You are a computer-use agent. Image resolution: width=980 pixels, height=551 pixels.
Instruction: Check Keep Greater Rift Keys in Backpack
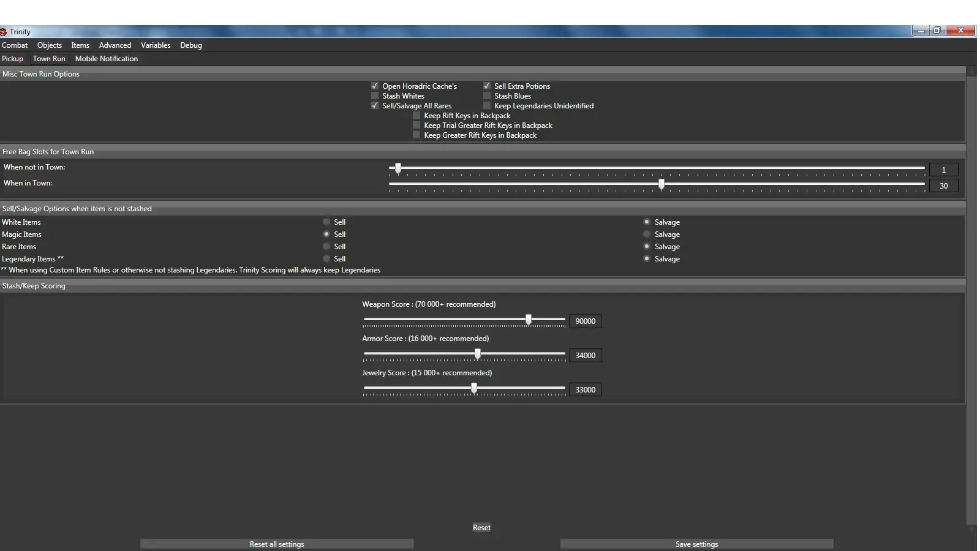click(417, 135)
